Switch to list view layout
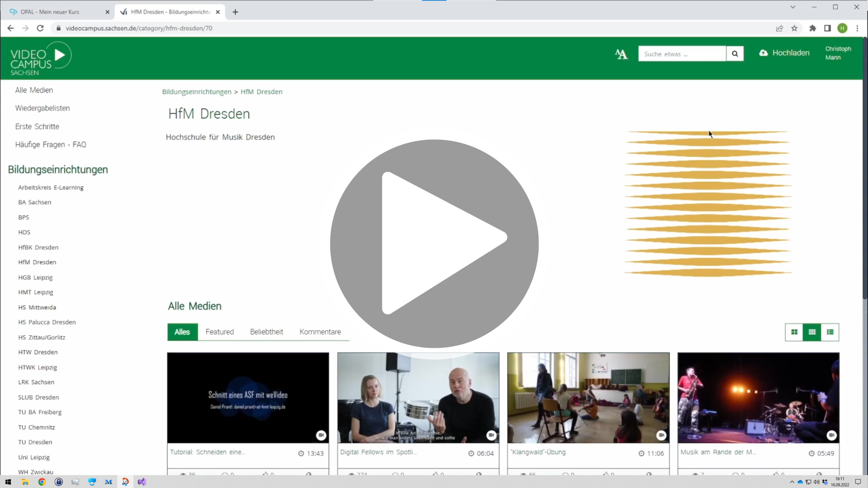This screenshot has height=488, width=868. click(x=830, y=332)
